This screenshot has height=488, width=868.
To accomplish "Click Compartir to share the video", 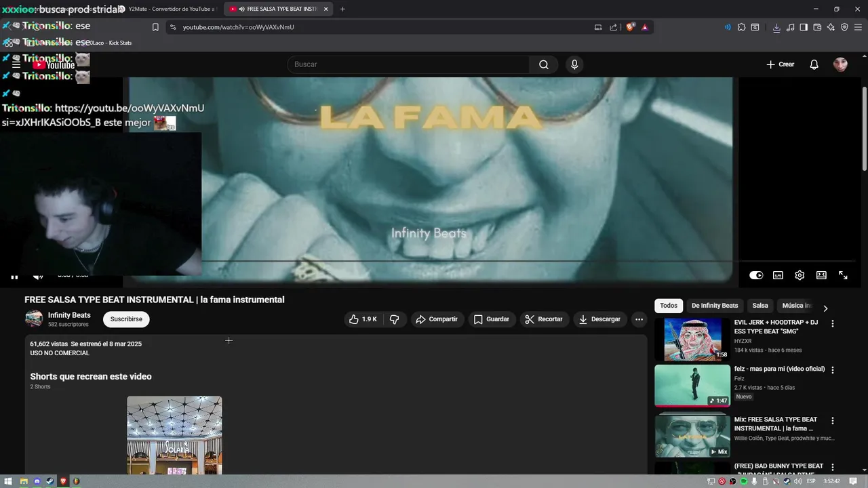I will pos(437,319).
